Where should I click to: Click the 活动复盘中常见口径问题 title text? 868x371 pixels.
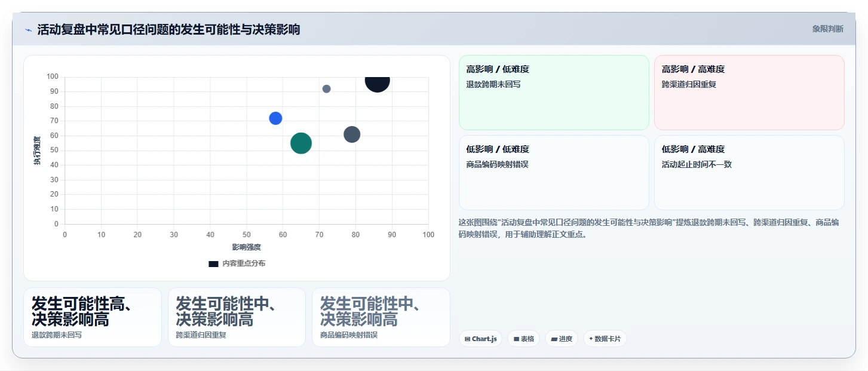click(x=168, y=30)
